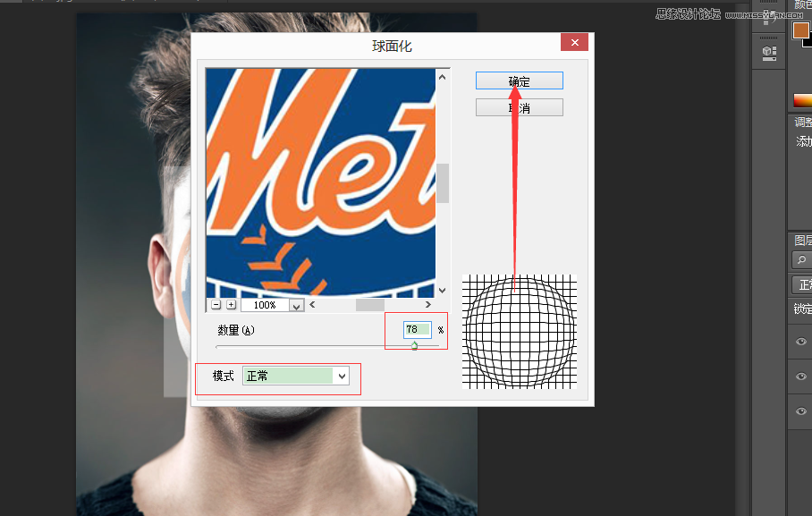Click the preview scroll-right arrow
Viewport: 812px width, 516px height.
(427, 305)
